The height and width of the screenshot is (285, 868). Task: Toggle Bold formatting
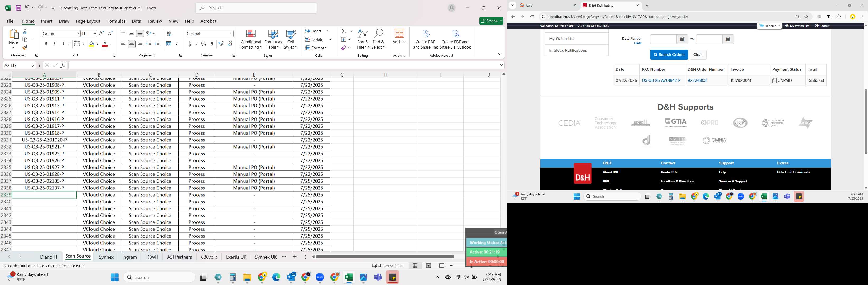click(46, 44)
